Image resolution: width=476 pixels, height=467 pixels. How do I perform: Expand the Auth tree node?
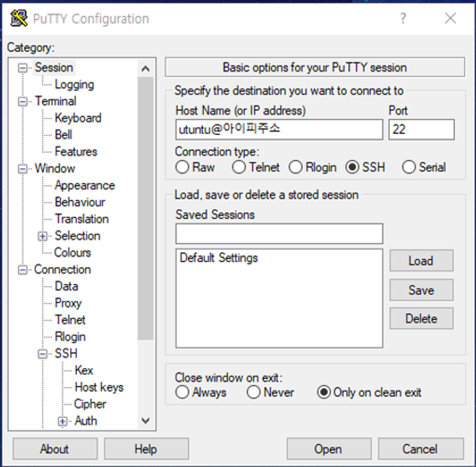(x=63, y=422)
